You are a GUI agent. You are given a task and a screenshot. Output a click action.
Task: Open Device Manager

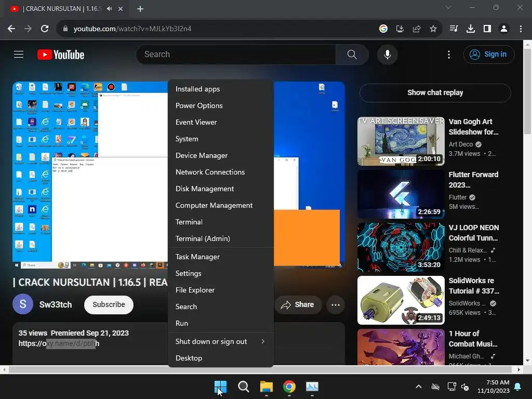pos(220,155)
